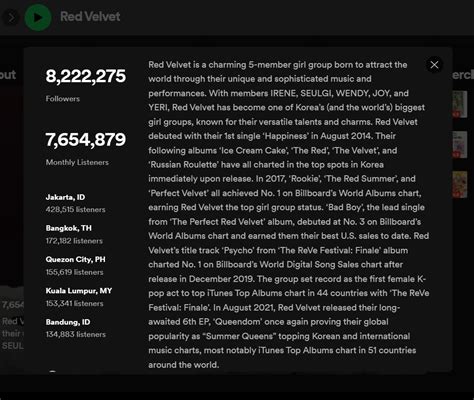Click the Monthly Listeners label
Image resolution: width=474 pixels, height=400 pixels.
pyautogui.click(x=77, y=162)
